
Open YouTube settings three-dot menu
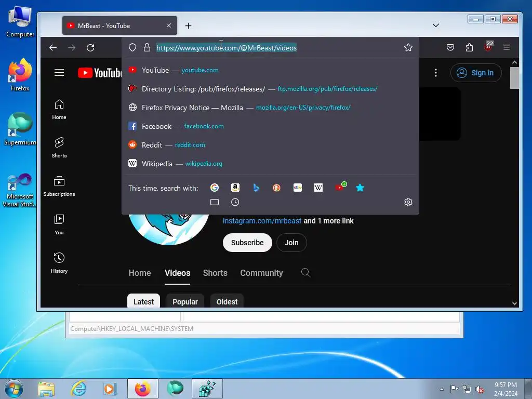pyautogui.click(x=436, y=73)
